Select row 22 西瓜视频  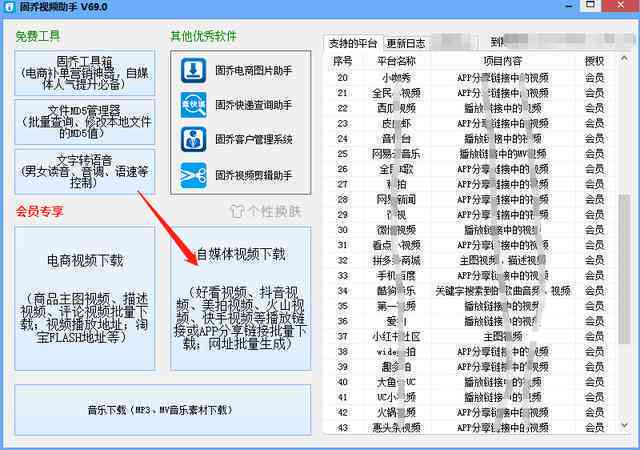click(469, 108)
